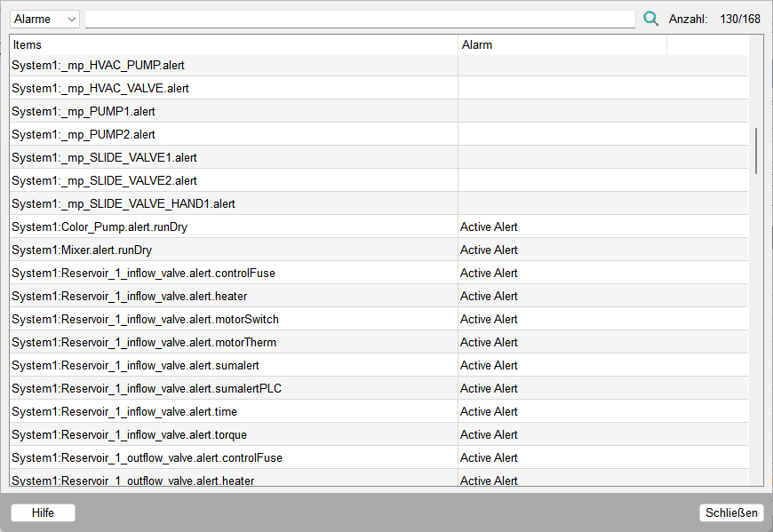Click the vertical scrollbar thumb

[x=756, y=150]
